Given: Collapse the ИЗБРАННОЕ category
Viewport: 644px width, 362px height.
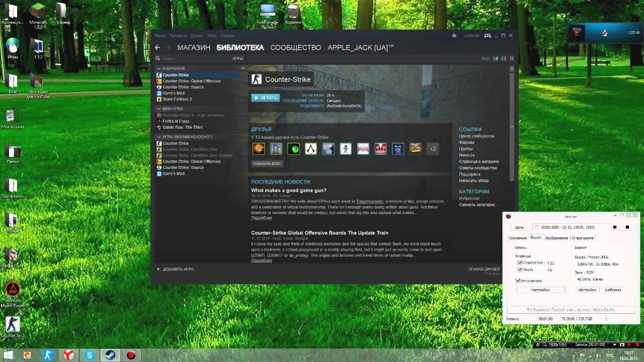Looking at the screenshot, I should (159, 68).
